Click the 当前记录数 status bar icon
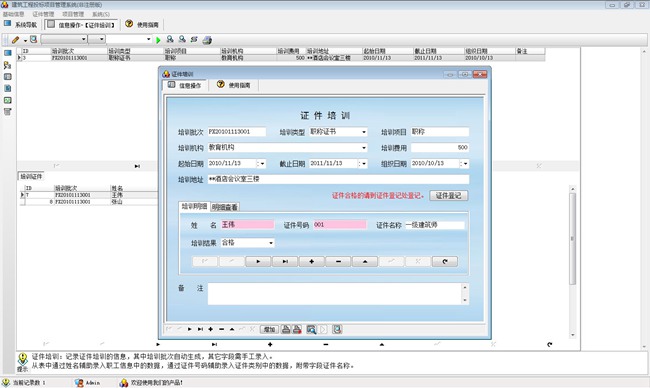Image resolution: width=650 pixels, height=388 pixels. [6, 383]
